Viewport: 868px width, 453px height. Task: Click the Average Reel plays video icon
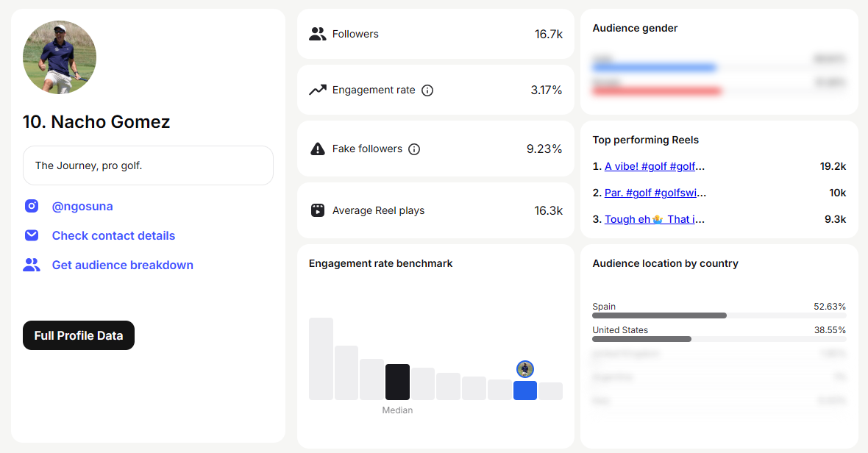(x=318, y=210)
